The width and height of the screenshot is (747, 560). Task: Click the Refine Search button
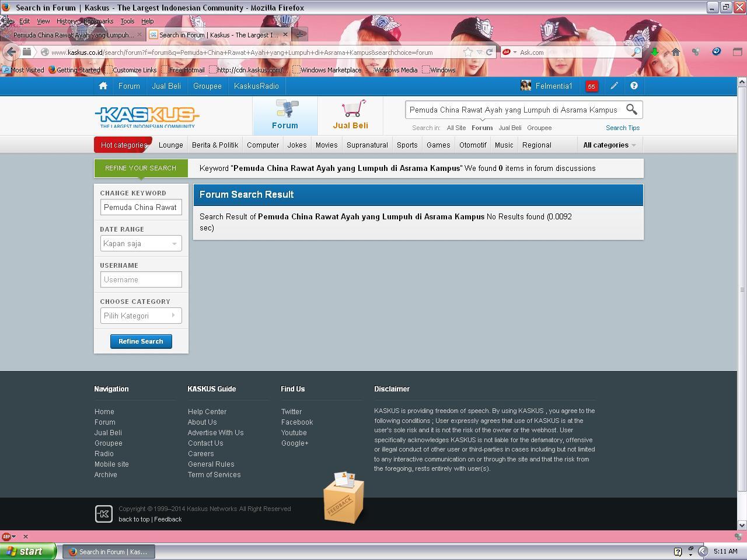[x=141, y=341]
